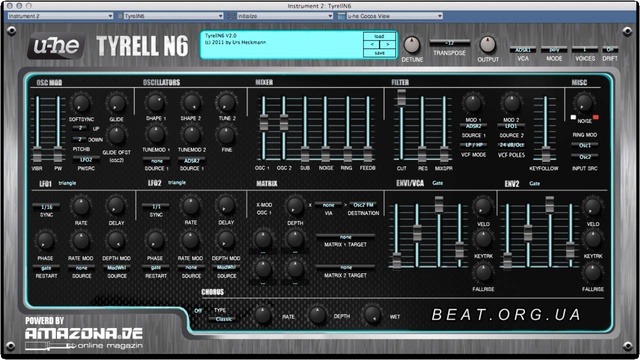
Task: Click the mixer FEEDB slider
Action: click(x=367, y=129)
